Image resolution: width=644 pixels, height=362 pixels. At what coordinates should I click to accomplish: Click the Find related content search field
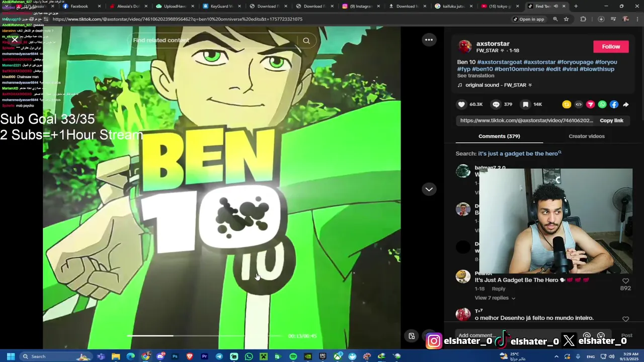pos(214,41)
